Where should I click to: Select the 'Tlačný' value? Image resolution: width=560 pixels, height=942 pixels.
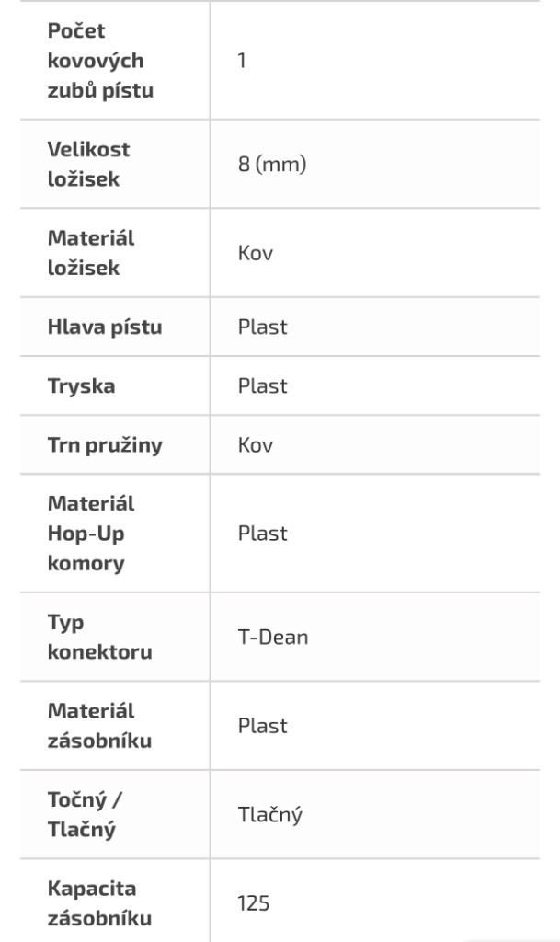(270, 815)
